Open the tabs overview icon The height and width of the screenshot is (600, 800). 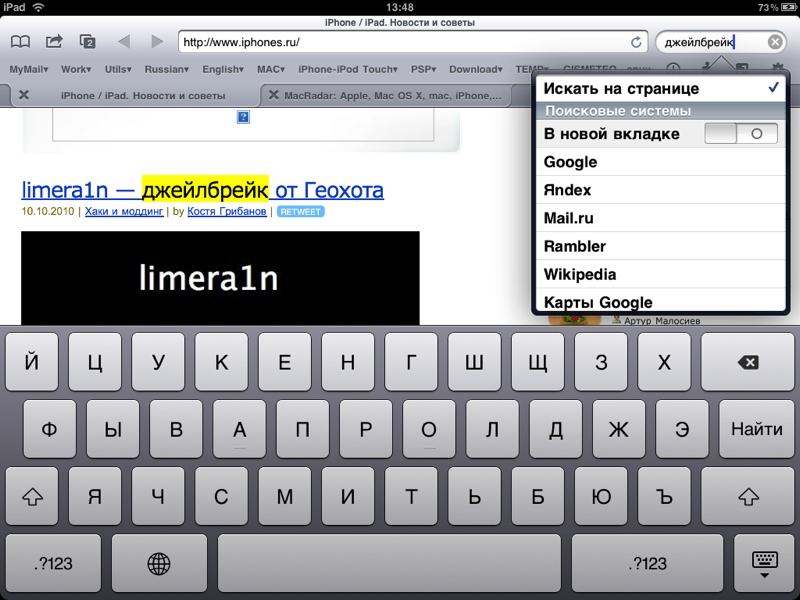(88, 41)
